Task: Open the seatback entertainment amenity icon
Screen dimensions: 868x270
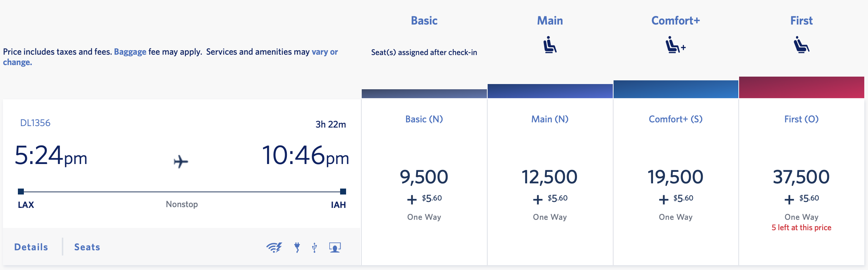Action: tap(335, 246)
